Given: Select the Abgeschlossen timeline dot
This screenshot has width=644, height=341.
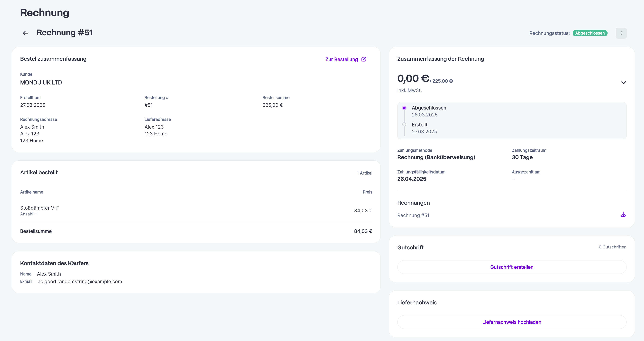Looking at the screenshot, I should pyautogui.click(x=404, y=108).
